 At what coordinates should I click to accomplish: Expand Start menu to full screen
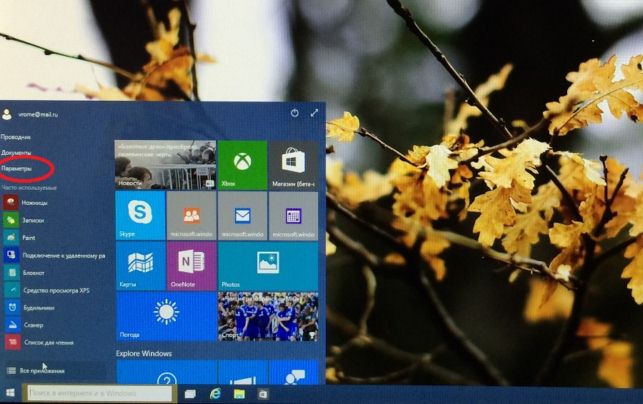314,113
